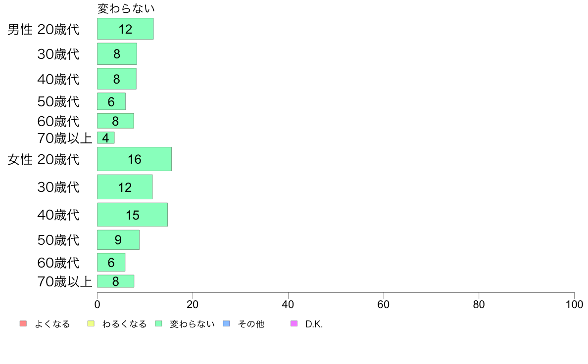Click the magenta D.K. legend swatch
588x364 pixels.
click(294, 323)
